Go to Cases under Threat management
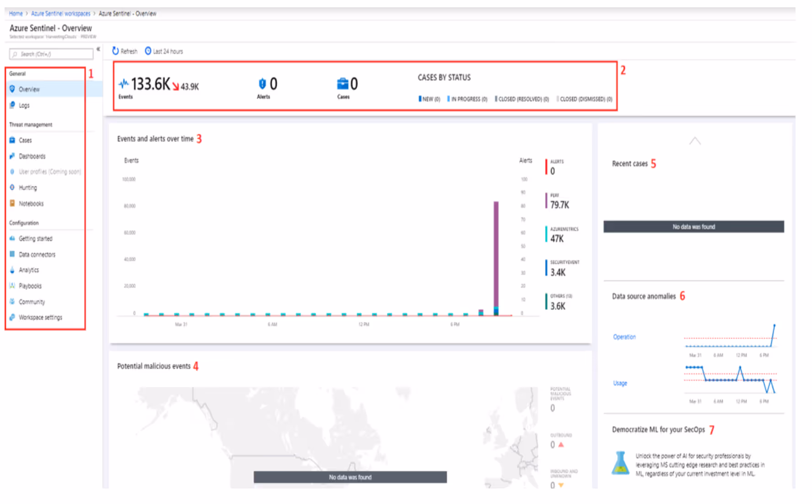 tap(25, 140)
